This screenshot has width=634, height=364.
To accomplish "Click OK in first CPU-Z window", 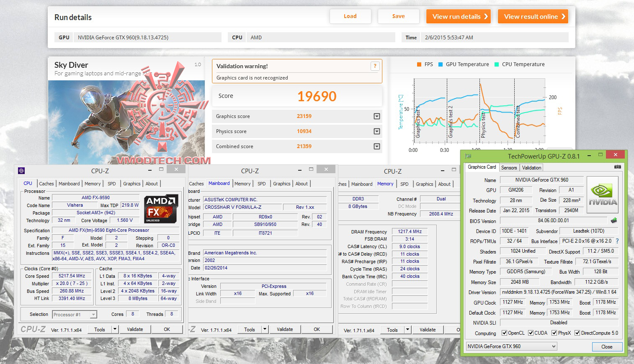I will (x=167, y=329).
